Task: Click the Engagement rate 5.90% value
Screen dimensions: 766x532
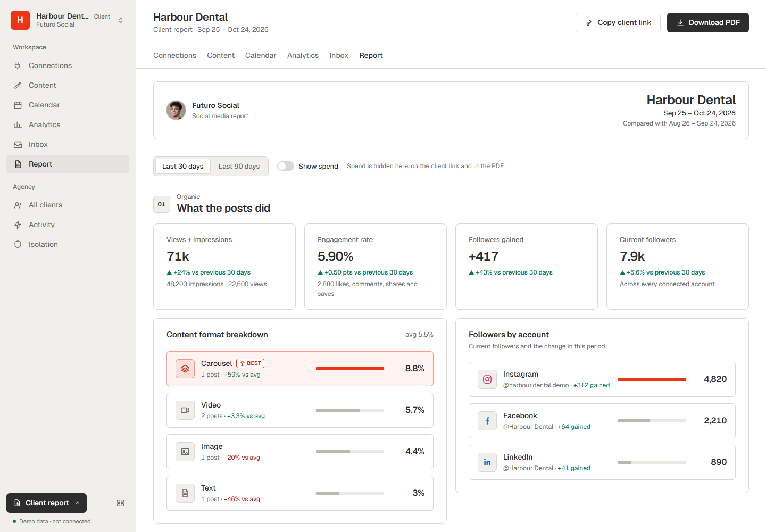Action: click(x=335, y=256)
